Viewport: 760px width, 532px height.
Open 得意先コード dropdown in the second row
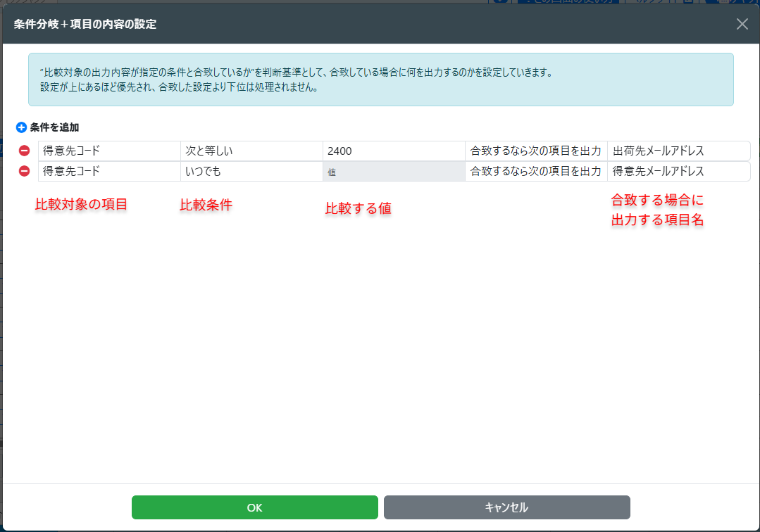[109, 171]
